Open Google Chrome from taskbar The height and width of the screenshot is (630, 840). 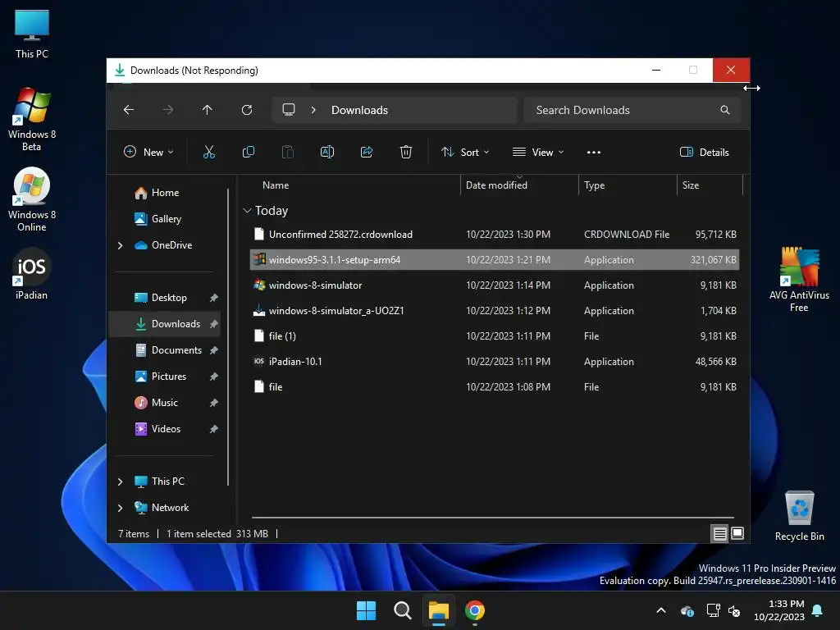[x=475, y=610]
